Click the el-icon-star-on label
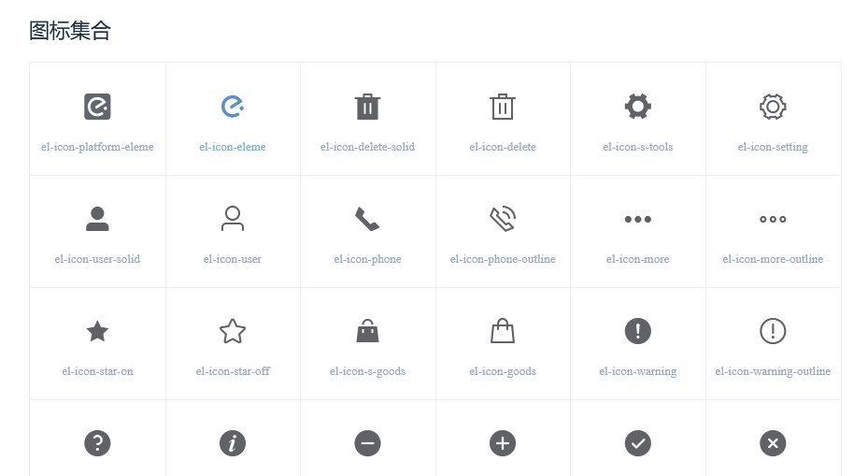Screen dimensions: 868x476 point(97,371)
